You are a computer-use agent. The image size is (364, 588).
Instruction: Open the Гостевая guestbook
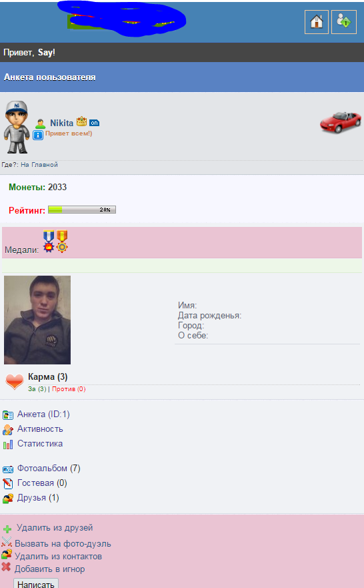point(42,483)
